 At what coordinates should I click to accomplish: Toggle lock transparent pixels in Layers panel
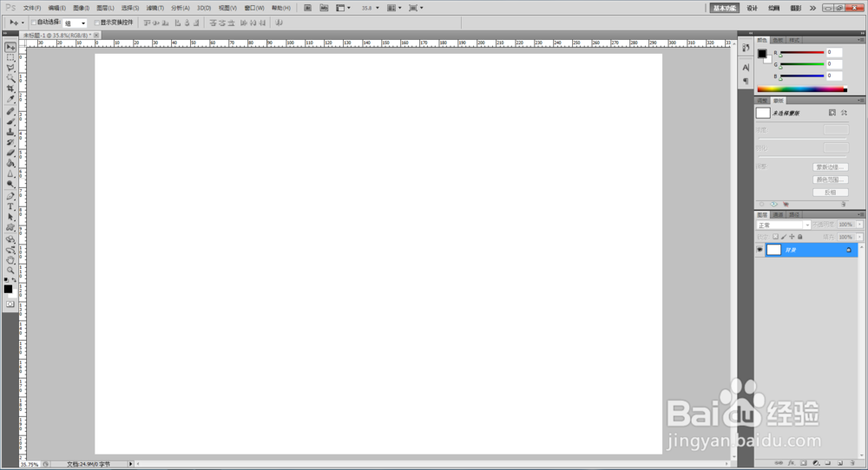coord(775,237)
